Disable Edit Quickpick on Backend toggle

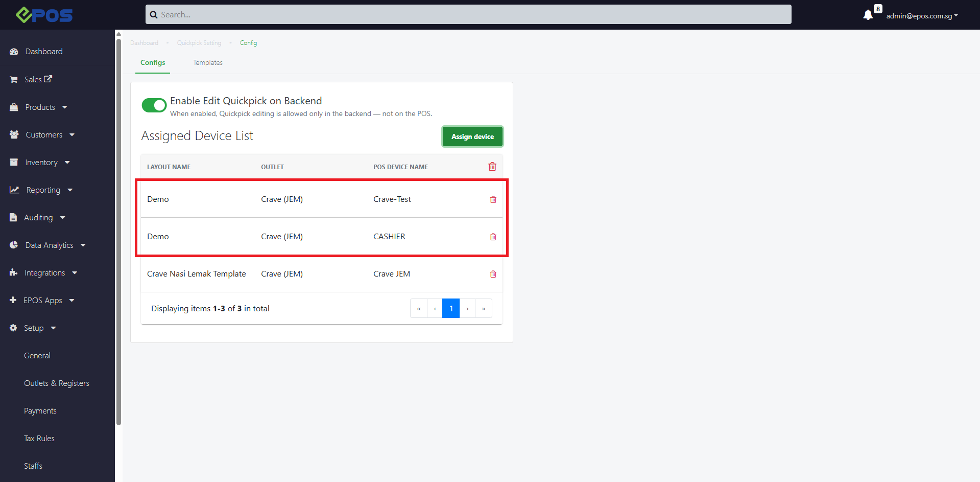(x=154, y=105)
